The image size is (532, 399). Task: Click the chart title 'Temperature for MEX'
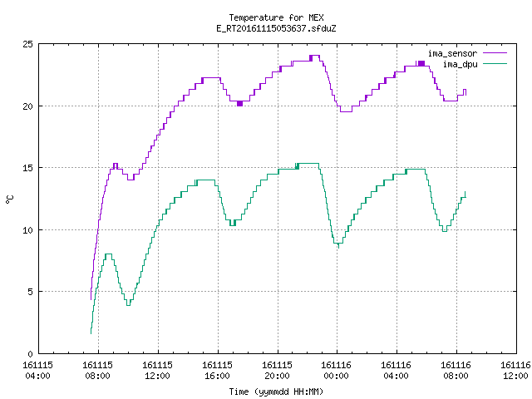(276, 17)
